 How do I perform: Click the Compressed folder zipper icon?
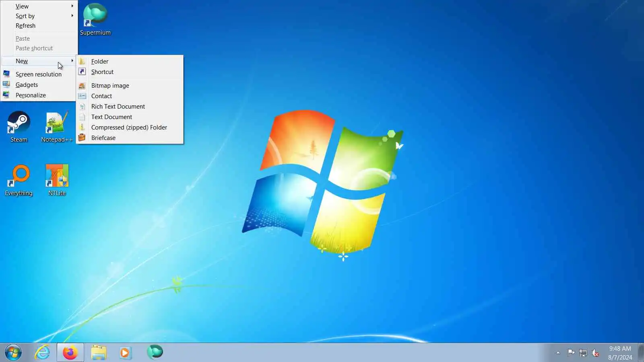[x=82, y=127]
